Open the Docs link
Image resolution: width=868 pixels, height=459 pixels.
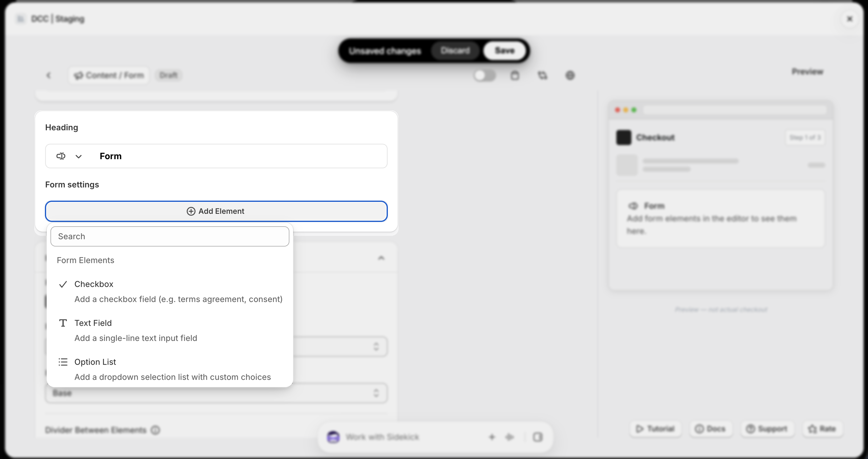[x=710, y=429]
